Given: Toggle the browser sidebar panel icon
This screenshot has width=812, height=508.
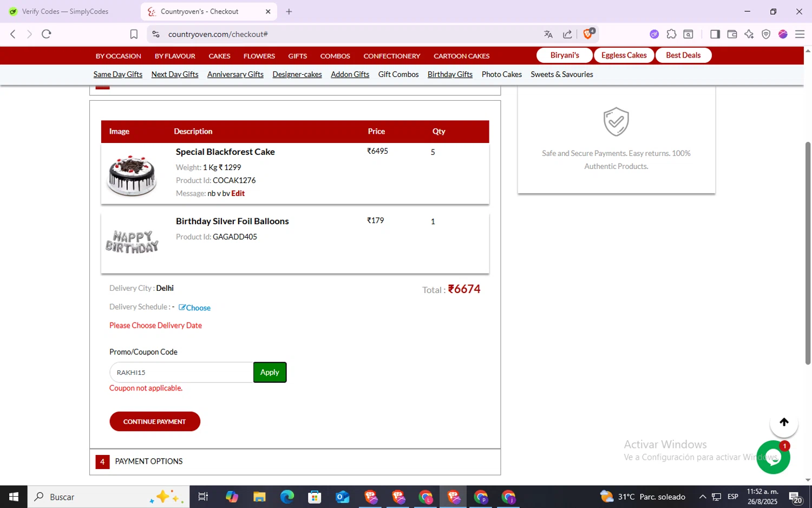Looking at the screenshot, I should pyautogui.click(x=715, y=34).
